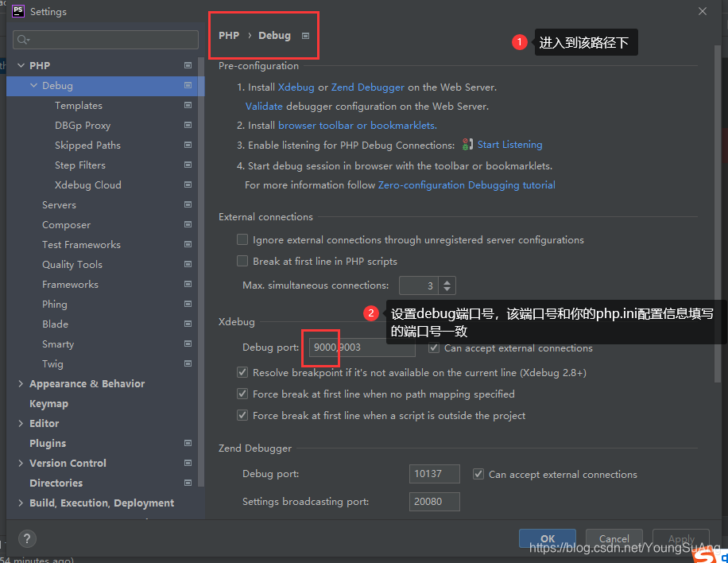Image resolution: width=728 pixels, height=563 pixels.
Task: Toggle Resolve breakpoint if not available checkbox
Action: pos(242,372)
